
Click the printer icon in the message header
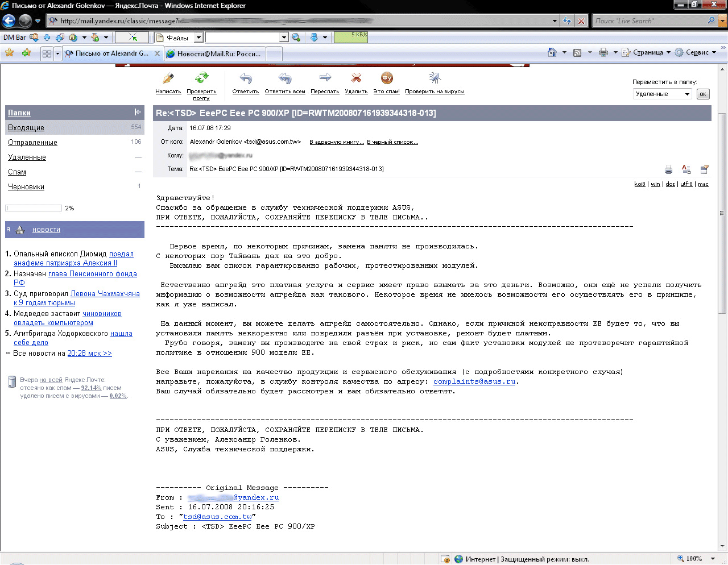click(669, 169)
